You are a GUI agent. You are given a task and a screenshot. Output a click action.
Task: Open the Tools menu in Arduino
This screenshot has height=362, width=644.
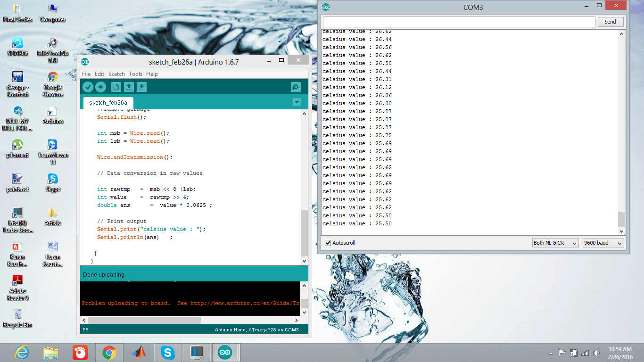(x=135, y=74)
